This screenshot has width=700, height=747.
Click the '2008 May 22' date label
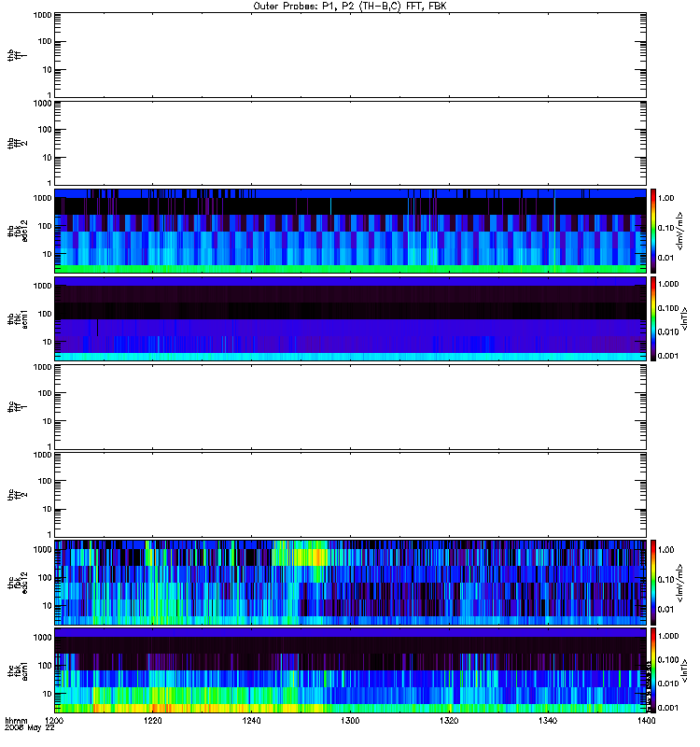(x=30, y=728)
